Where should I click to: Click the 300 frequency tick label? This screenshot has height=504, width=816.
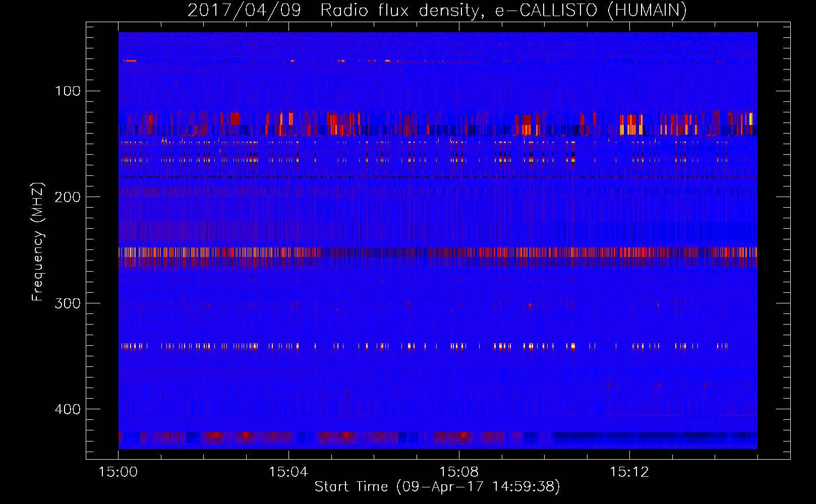68,303
